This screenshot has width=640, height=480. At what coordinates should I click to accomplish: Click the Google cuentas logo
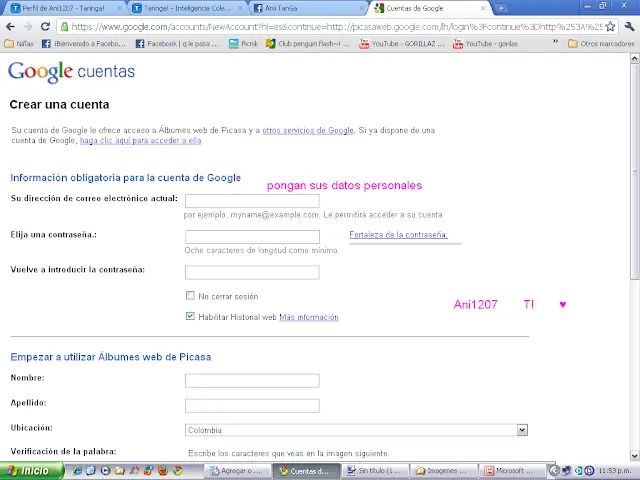71,72
